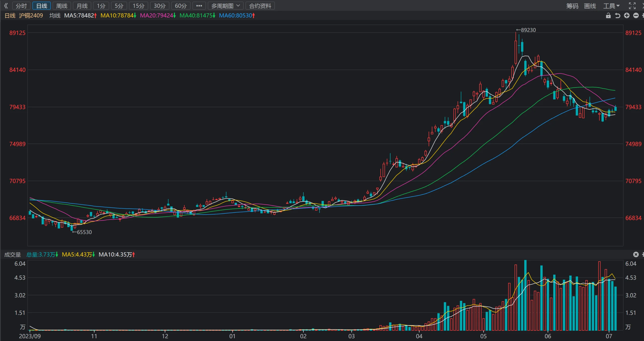
Task: Click the 04 month label on date axis
Action: [x=419, y=336]
